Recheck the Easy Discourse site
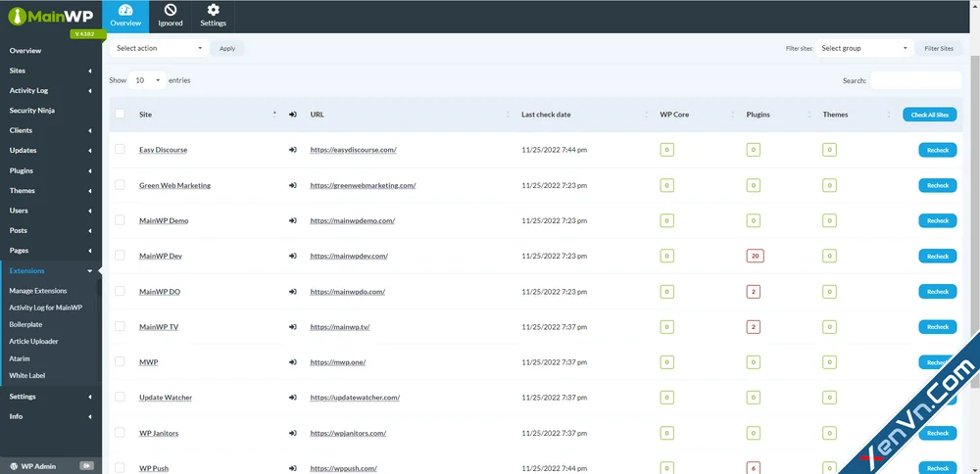The image size is (980, 474). click(938, 150)
